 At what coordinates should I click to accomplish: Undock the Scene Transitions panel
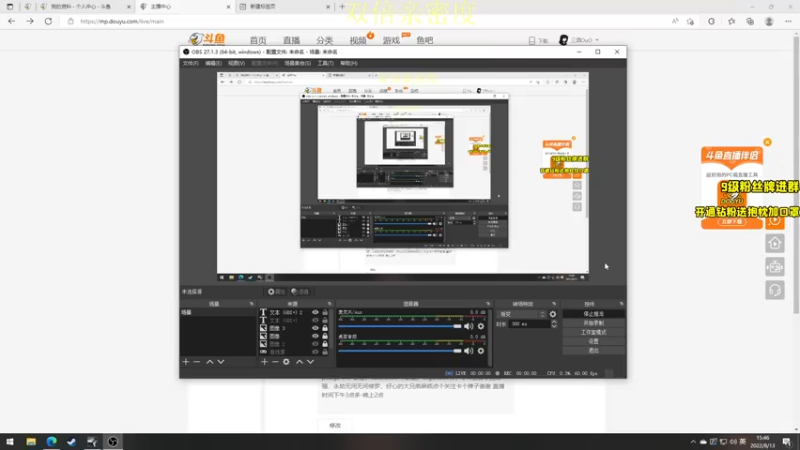(554, 304)
